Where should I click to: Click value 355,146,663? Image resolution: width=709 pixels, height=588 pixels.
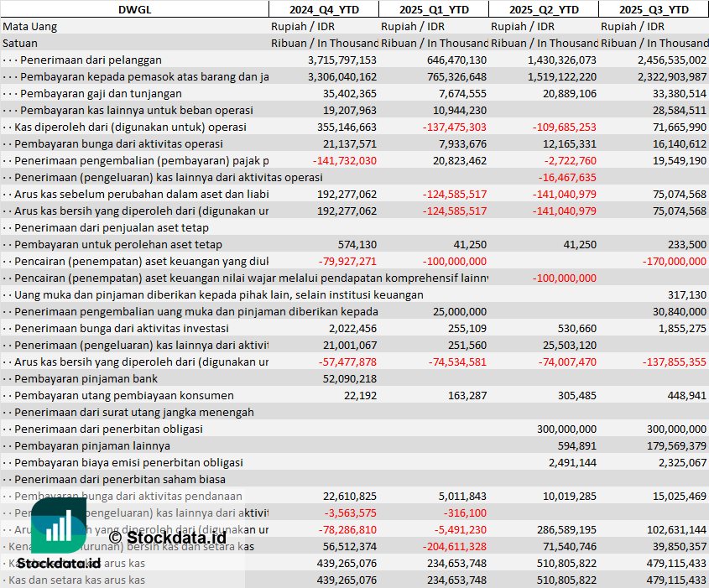[347, 127]
